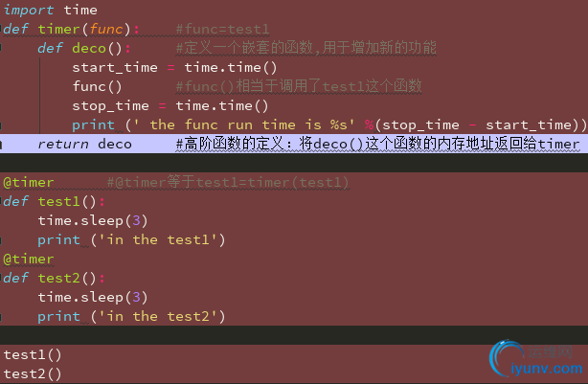Screen dimensions: 588x384
Task: Click the "stop_time = time.time()" line
Action: (170, 105)
